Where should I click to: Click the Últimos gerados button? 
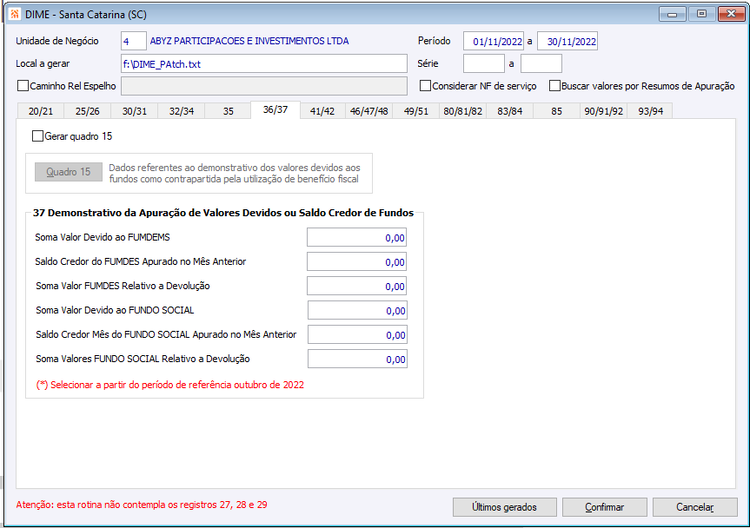[x=505, y=507]
